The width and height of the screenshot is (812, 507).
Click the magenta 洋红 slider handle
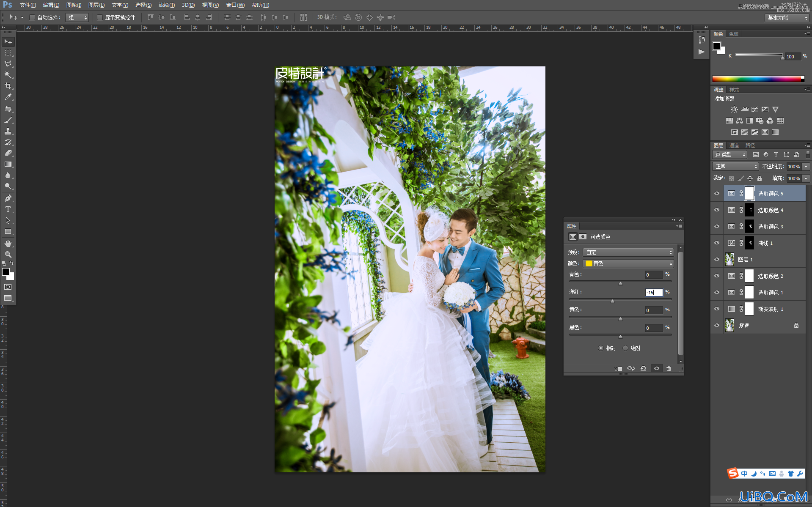(x=612, y=301)
